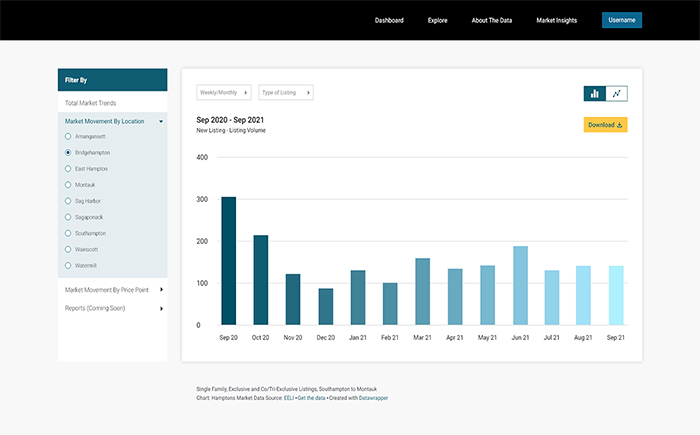Click the Oct 20 bar

[261, 280]
